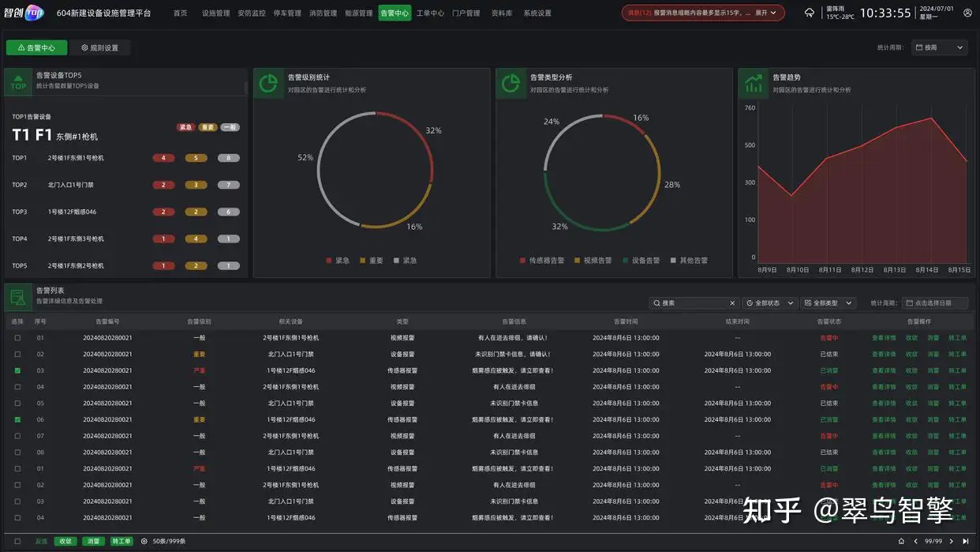Click the gear icon beside 50条/999条

tap(144, 541)
